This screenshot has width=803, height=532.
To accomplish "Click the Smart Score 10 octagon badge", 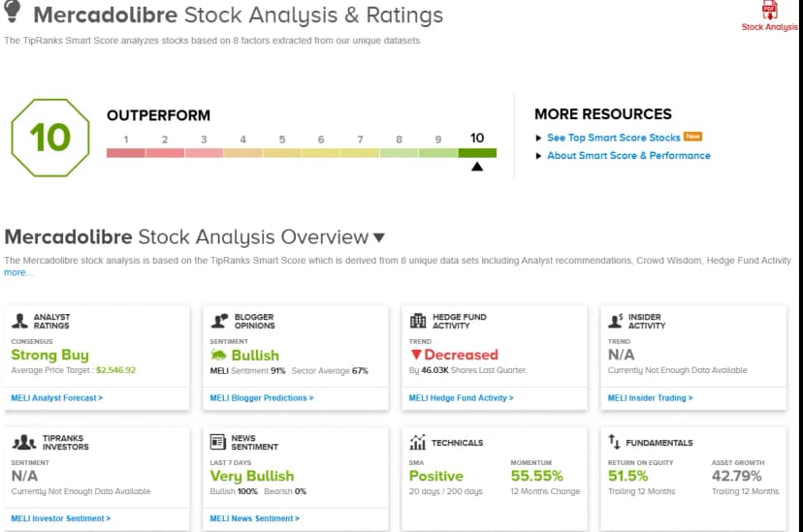I will (x=48, y=138).
